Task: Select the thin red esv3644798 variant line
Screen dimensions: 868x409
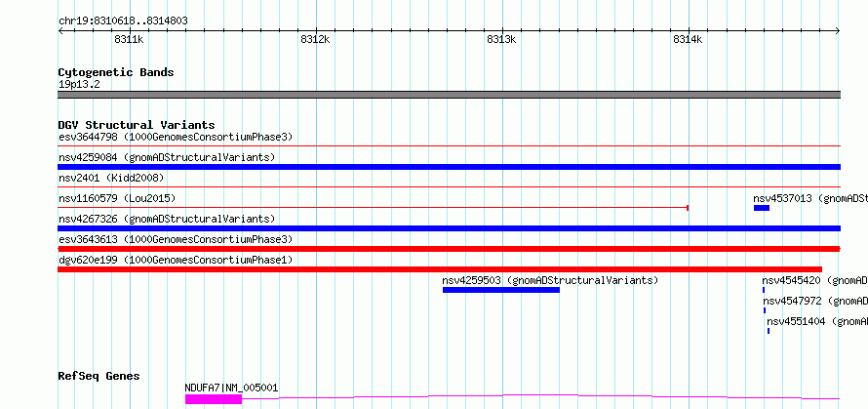Action: coord(449,145)
